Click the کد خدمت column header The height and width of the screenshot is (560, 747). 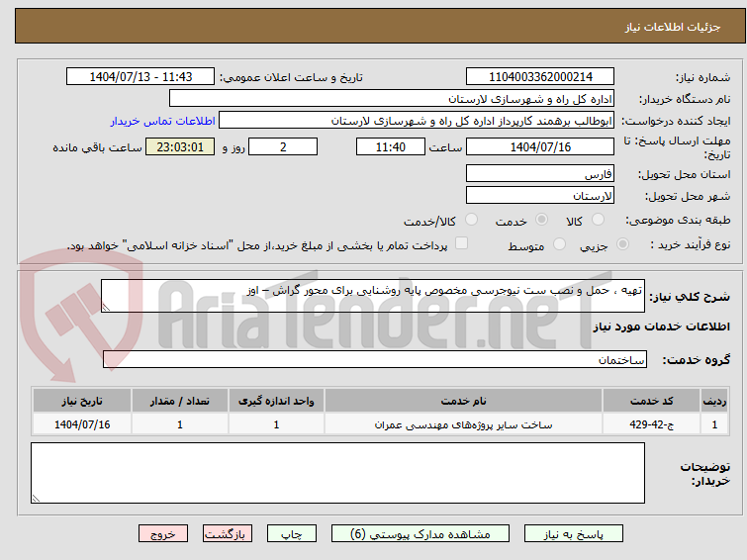[x=651, y=401]
